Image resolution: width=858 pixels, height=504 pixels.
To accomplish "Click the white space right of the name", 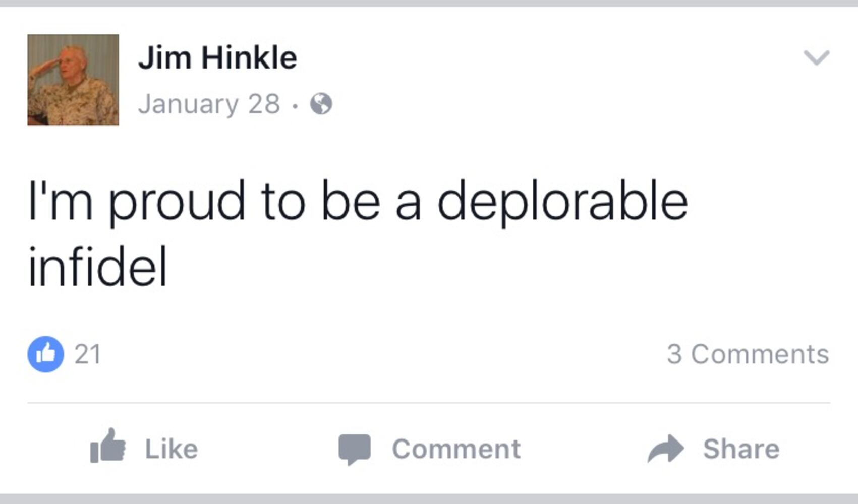I will [504, 57].
